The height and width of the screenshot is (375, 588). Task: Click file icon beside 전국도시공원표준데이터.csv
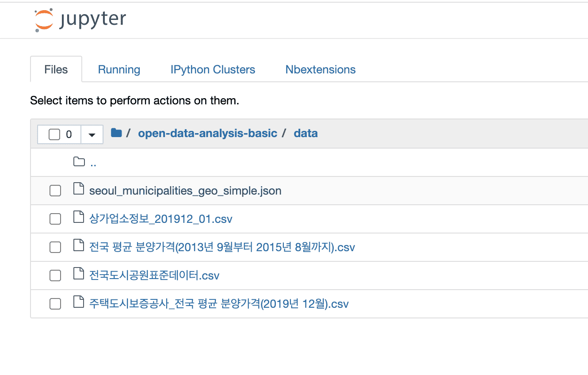[78, 275]
